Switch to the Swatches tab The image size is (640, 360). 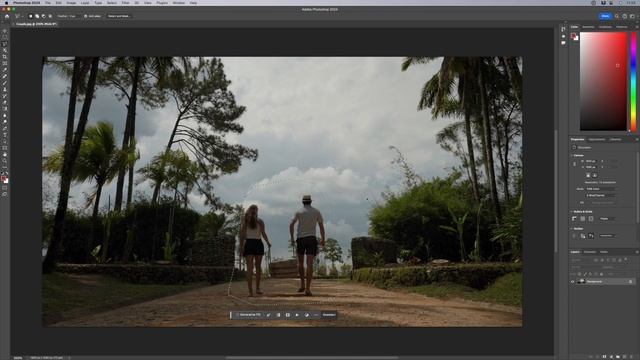(589, 27)
